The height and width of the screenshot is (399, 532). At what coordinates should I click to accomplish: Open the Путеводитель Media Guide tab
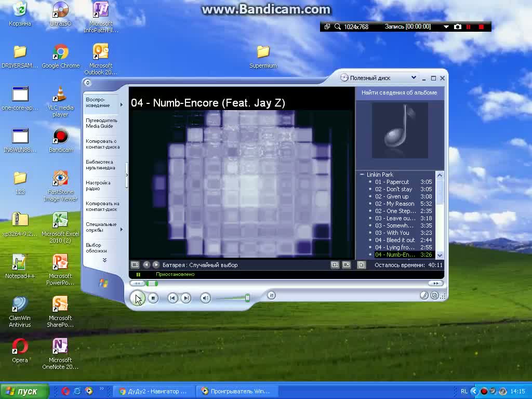click(102, 123)
